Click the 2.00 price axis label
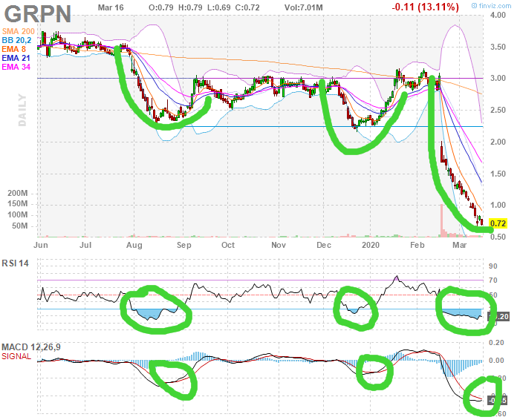 (498, 142)
